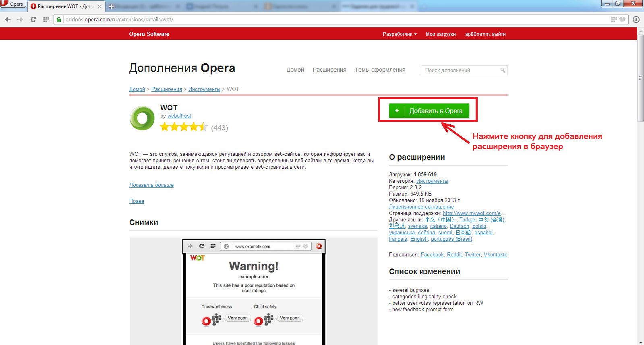Follow the Инструменты breadcrumb link
The width and height of the screenshot is (644, 345).
click(204, 89)
